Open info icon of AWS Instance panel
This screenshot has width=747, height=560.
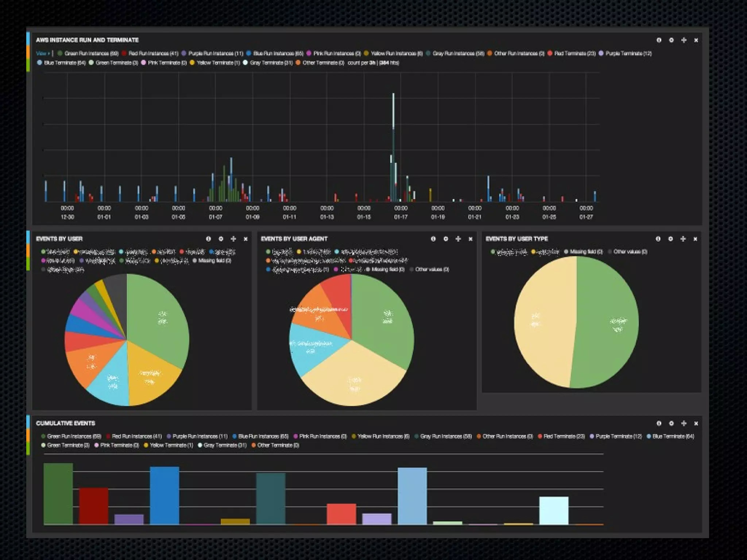point(659,40)
